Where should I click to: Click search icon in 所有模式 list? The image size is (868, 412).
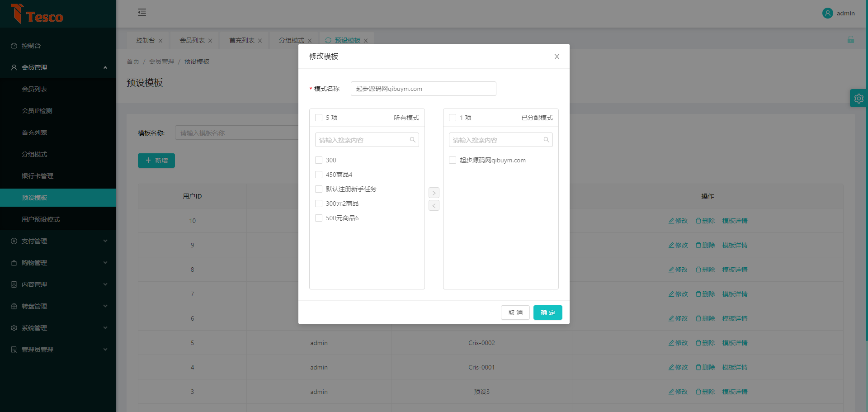pyautogui.click(x=412, y=140)
